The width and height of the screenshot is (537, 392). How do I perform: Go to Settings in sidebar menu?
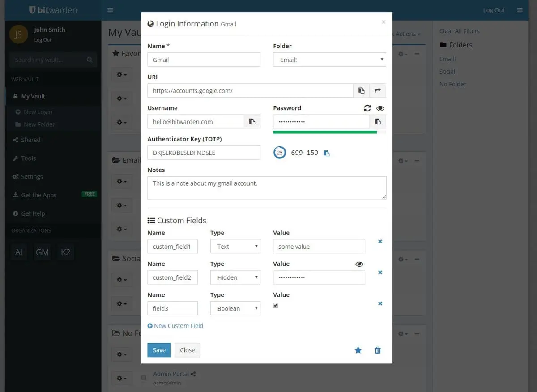32,177
